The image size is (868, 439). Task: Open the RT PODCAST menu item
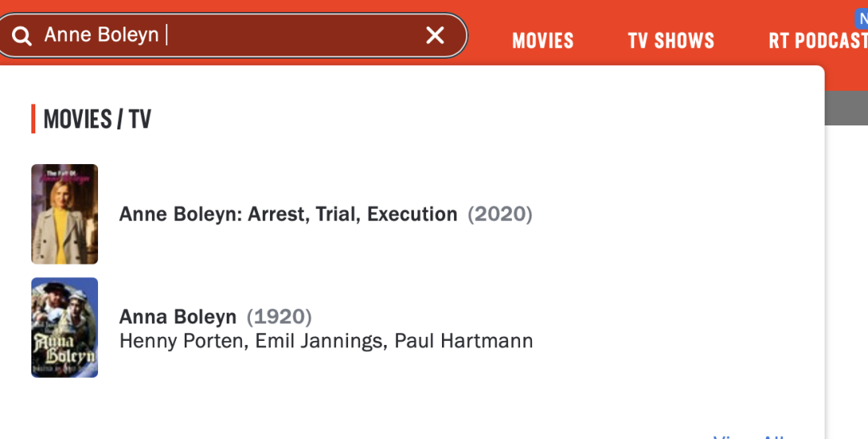[818, 40]
